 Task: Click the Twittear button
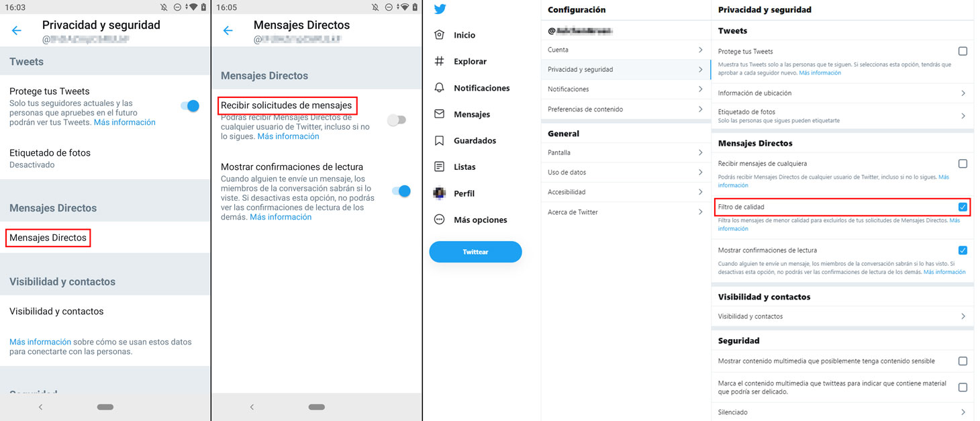(x=475, y=252)
